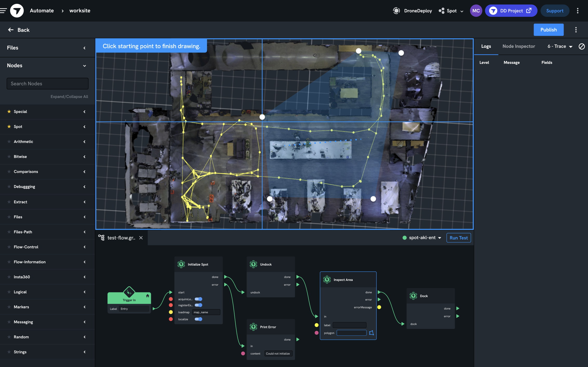588x367 pixels.
Task: Click the polygon draw icon in Inspect Area
Action: coord(371,333)
